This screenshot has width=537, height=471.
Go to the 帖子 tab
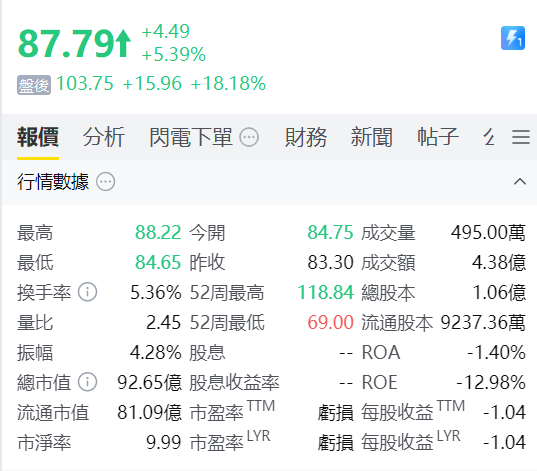point(438,137)
